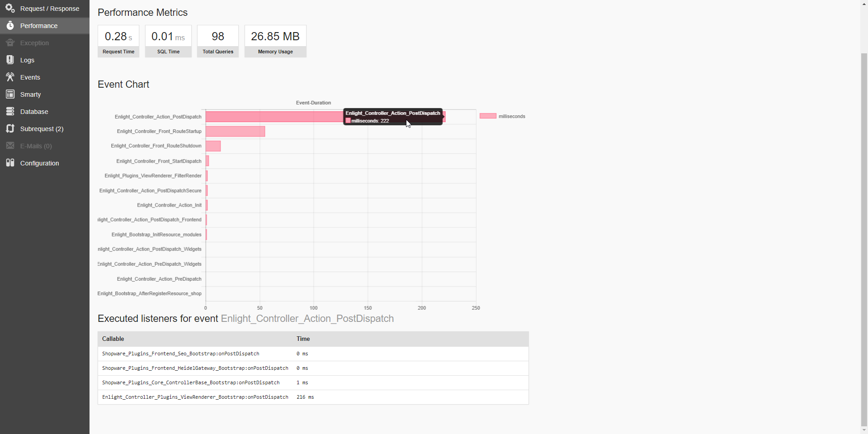Click the Performance stopwatch icon
This screenshot has height=434, width=868.
coord(10,25)
